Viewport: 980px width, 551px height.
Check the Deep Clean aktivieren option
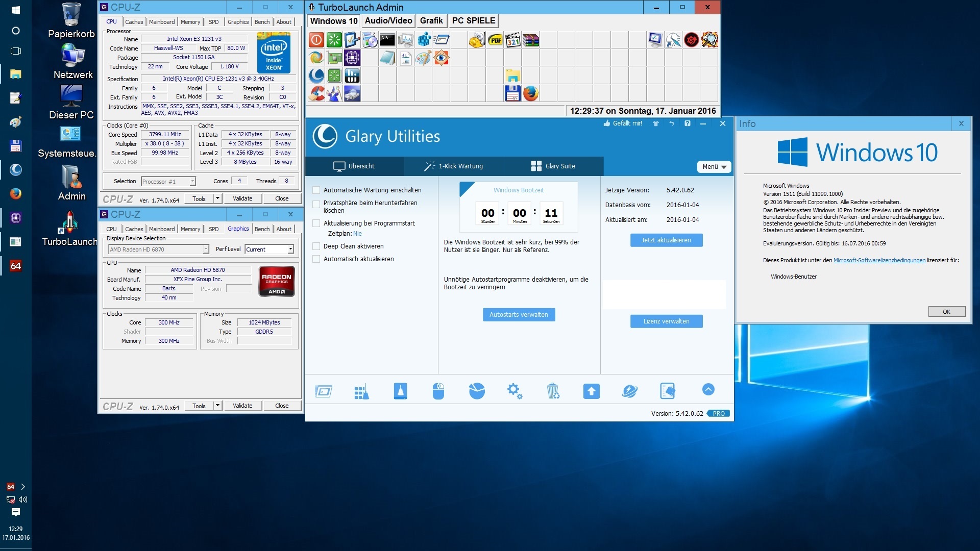click(316, 246)
